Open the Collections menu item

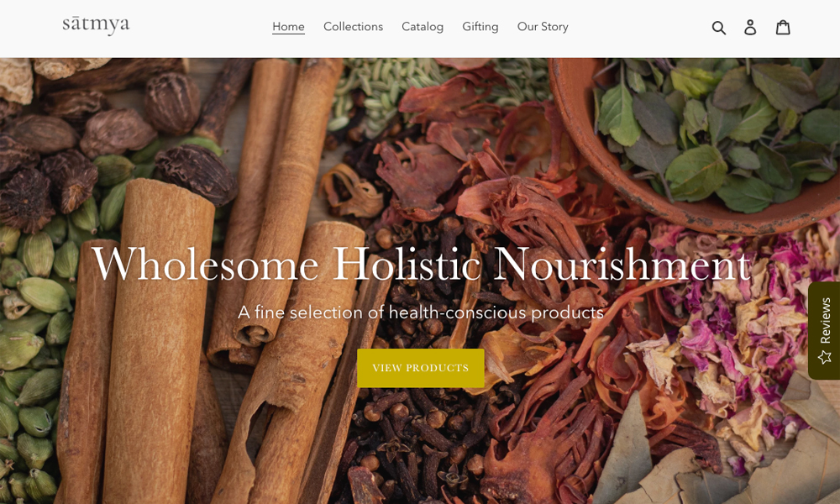353,27
